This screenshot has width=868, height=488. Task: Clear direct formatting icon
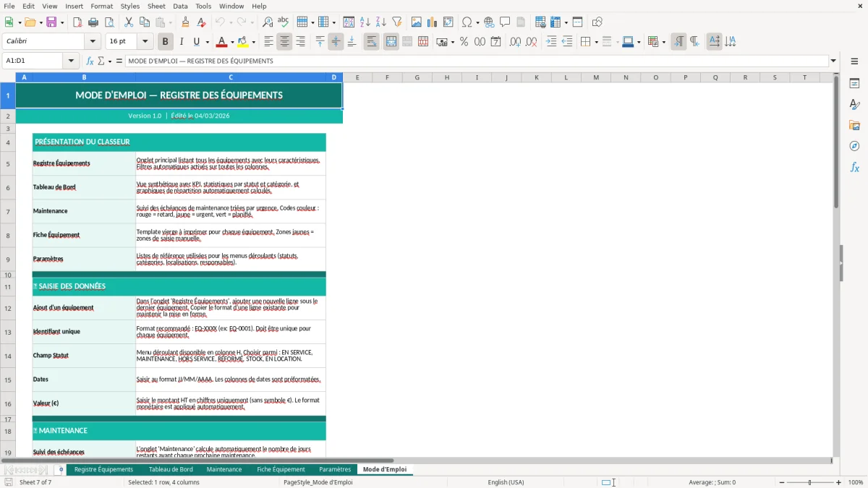coord(202,22)
